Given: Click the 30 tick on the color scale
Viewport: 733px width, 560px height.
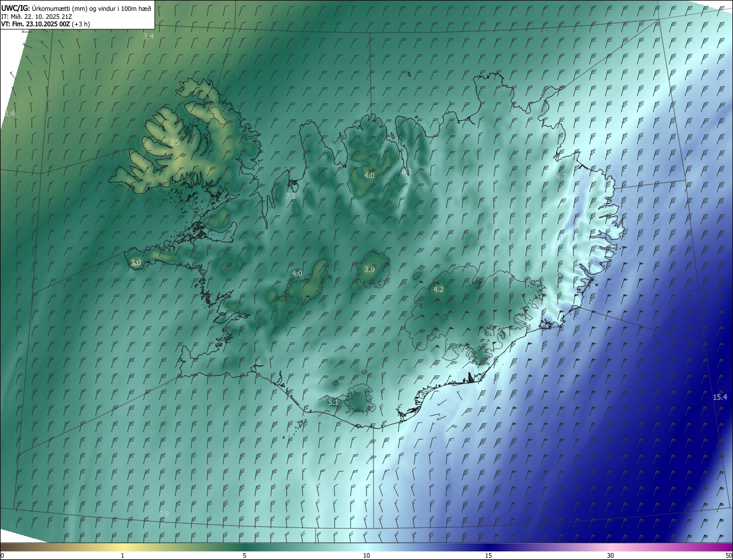Looking at the screenshot, I should 610,555.
